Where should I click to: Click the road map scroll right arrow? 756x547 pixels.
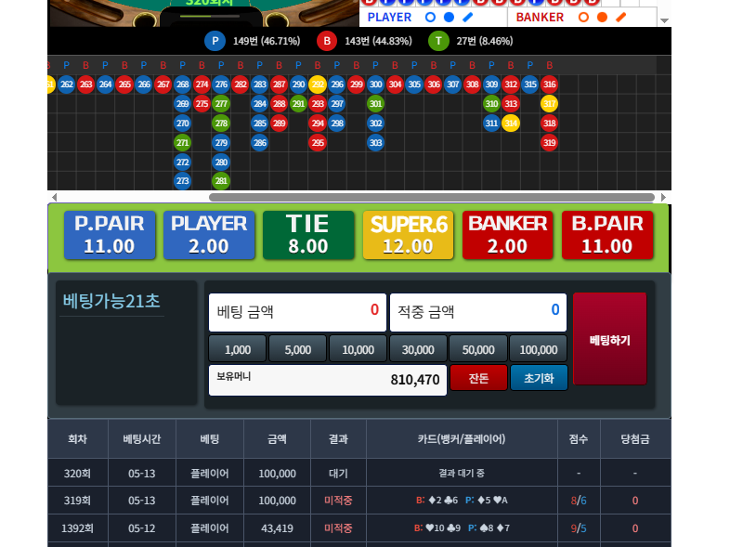coord(663,197)
